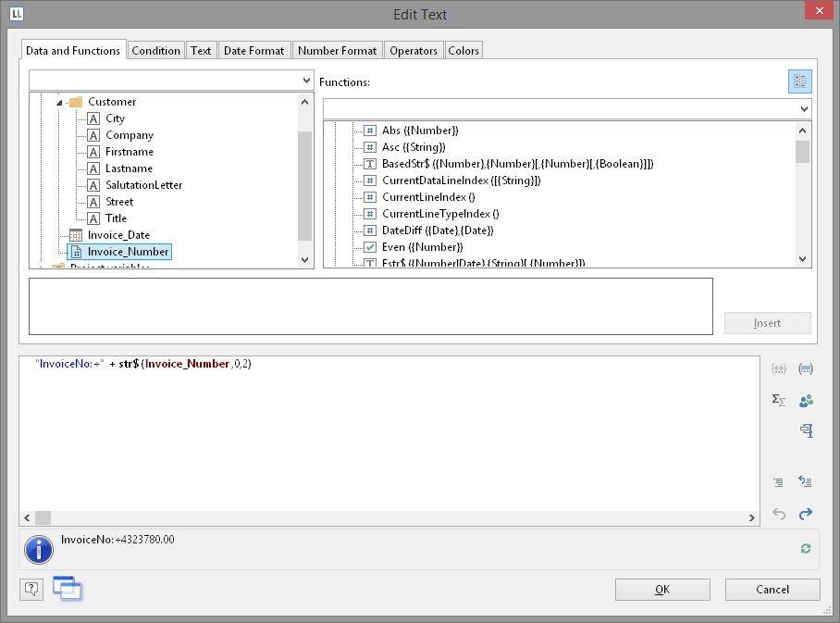Click the Sigma sum icon

tap(779, 400)
